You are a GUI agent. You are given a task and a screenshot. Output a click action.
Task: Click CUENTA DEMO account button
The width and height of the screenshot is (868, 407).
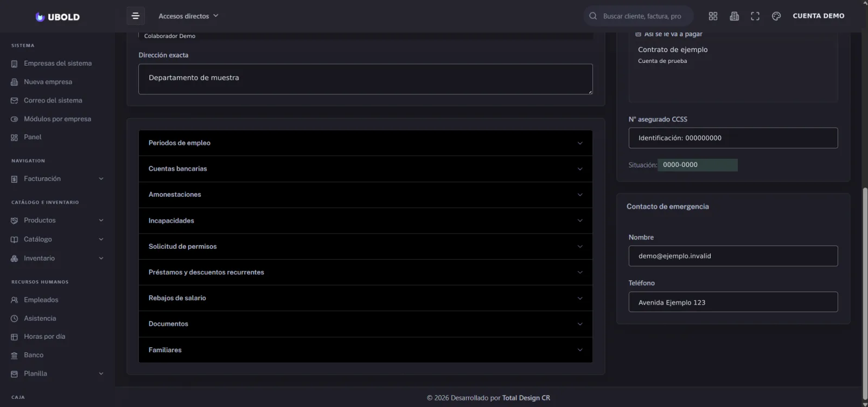pyautogui.click(x=818, y=16)
